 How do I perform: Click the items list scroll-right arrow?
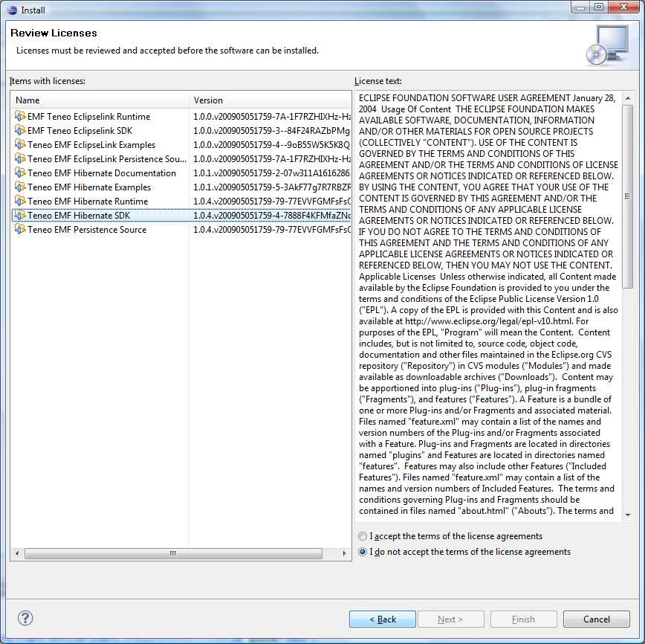click(x=344, y=553)
